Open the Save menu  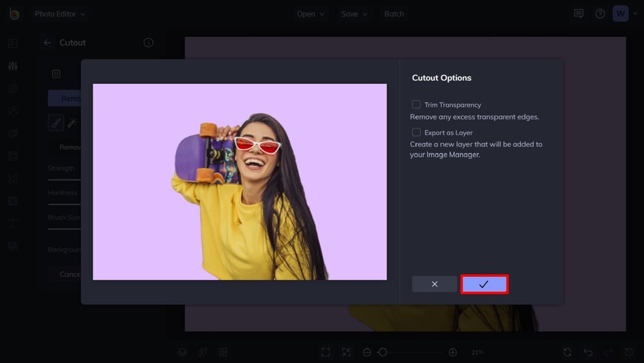(354, 14)
